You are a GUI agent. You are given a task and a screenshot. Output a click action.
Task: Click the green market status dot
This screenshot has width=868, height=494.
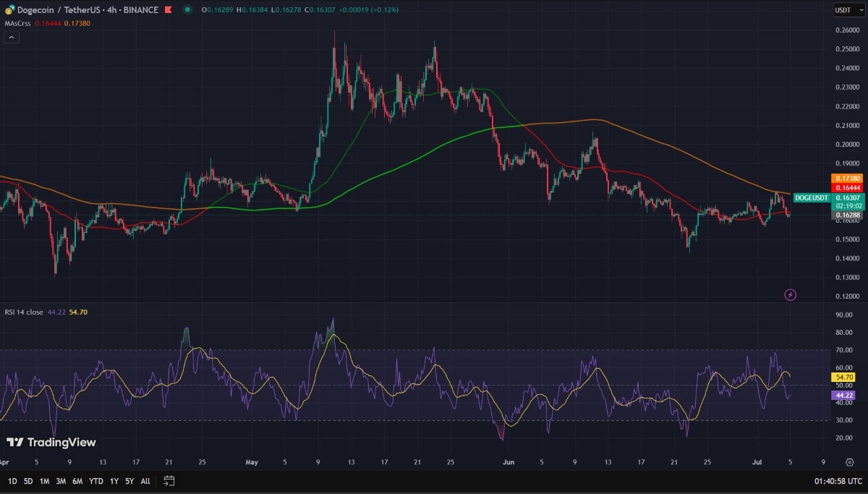click(x=188, y=9)
